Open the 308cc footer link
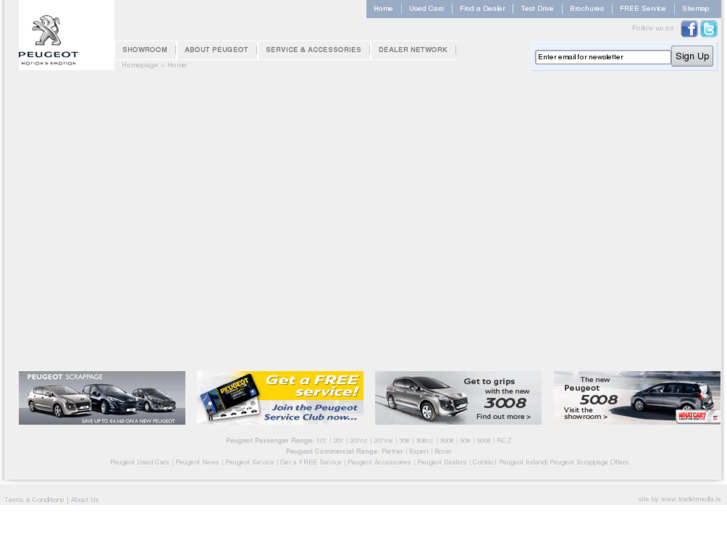727x545 pixels. (424, 441)
